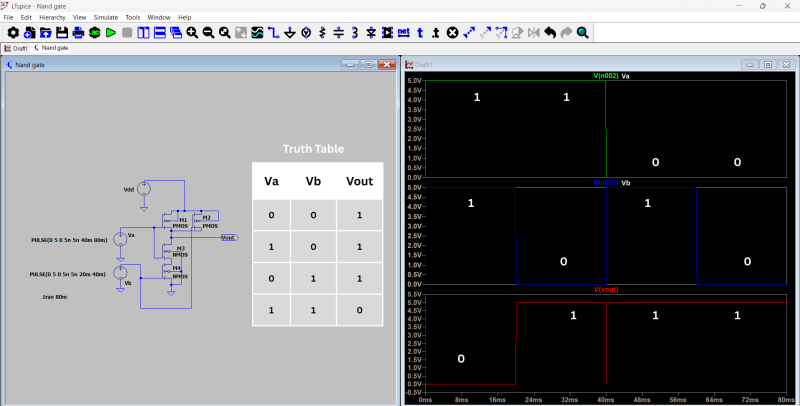Screen dimensions: 800x406
Task: Select the Resistor component tool
Action: (x=322, y=33)
